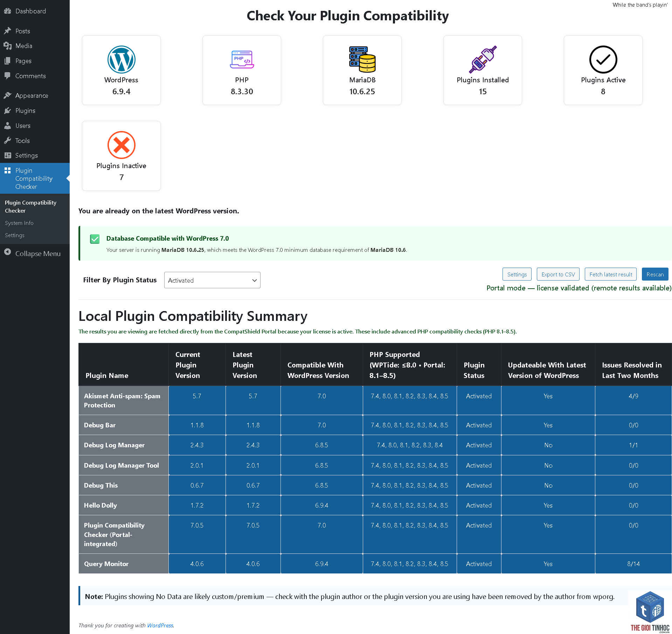This screenshot has height=634, width=672.
Task: Click the Plugins Active checkmark circle icon
Action: point(603,60)
